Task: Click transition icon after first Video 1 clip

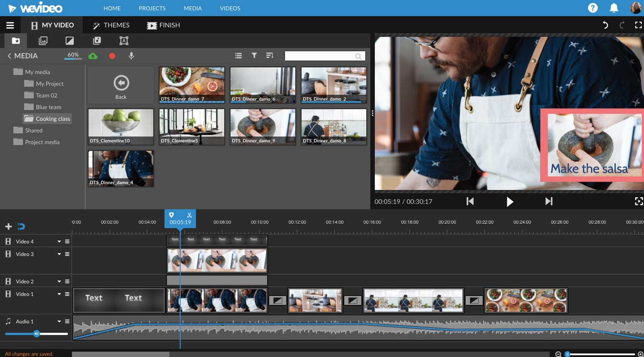Action: (x=277, y=300)
